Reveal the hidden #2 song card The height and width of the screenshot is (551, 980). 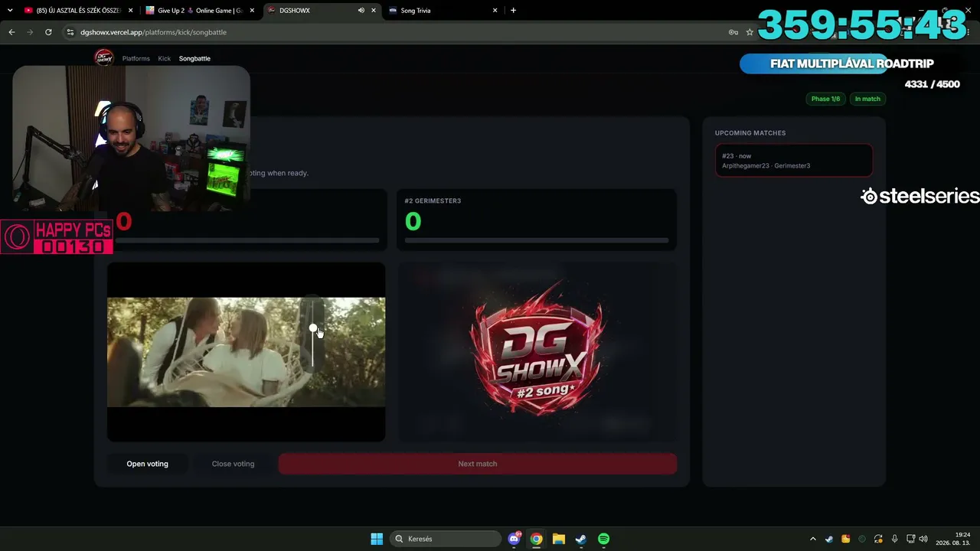pos(537,352)
